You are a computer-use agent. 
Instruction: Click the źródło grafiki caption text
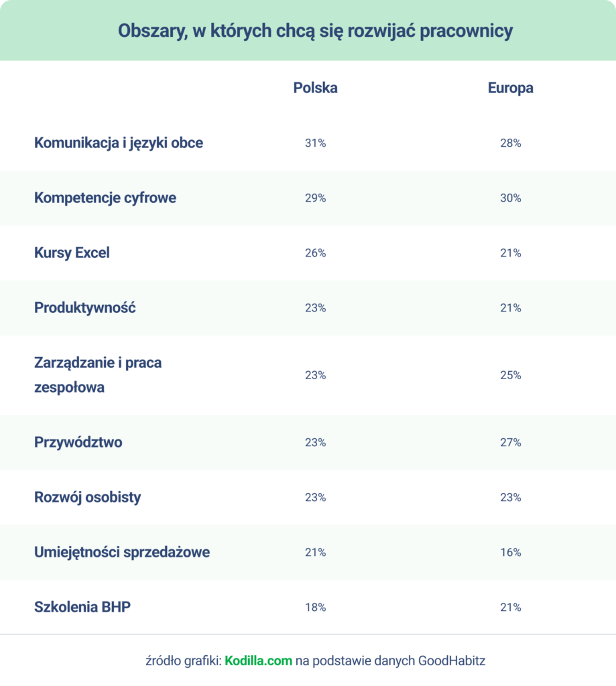[315, 661]
